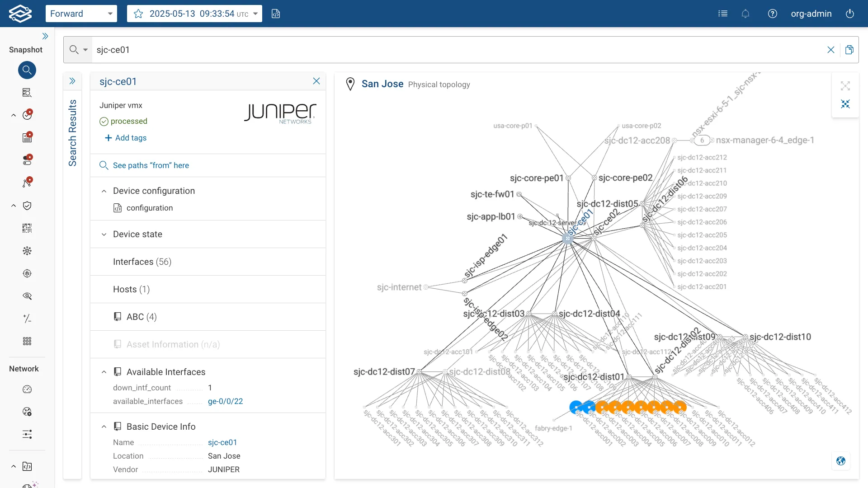
Task: Open the security shield sidebar icon
Action: [x=27, y=206]
